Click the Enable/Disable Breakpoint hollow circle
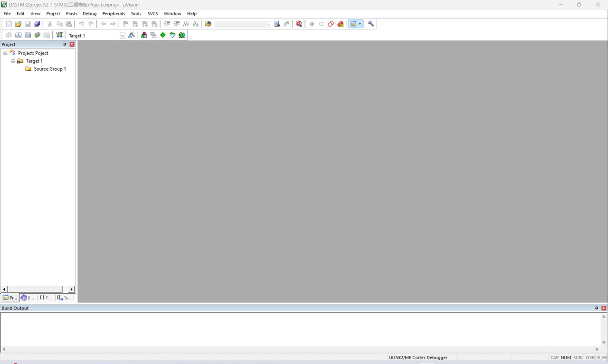This screenshot has width=608, height=364. pos(321,24)
